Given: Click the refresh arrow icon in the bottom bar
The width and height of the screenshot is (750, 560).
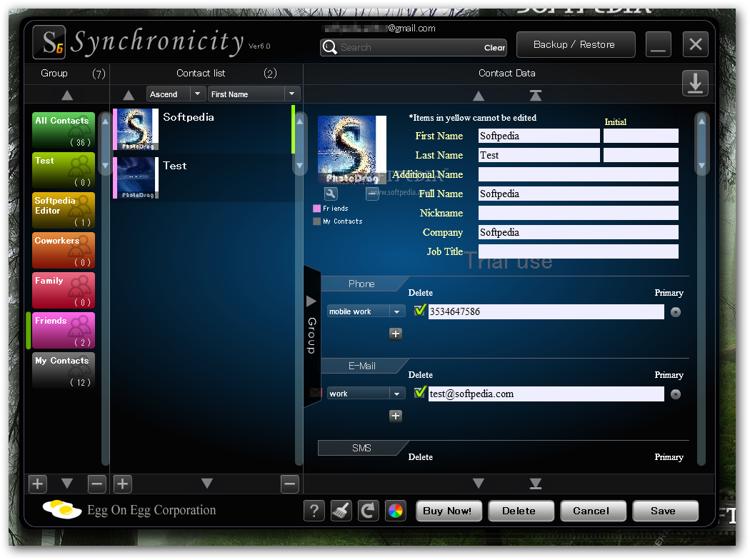Looking at the screenshot, I should 369,511.
